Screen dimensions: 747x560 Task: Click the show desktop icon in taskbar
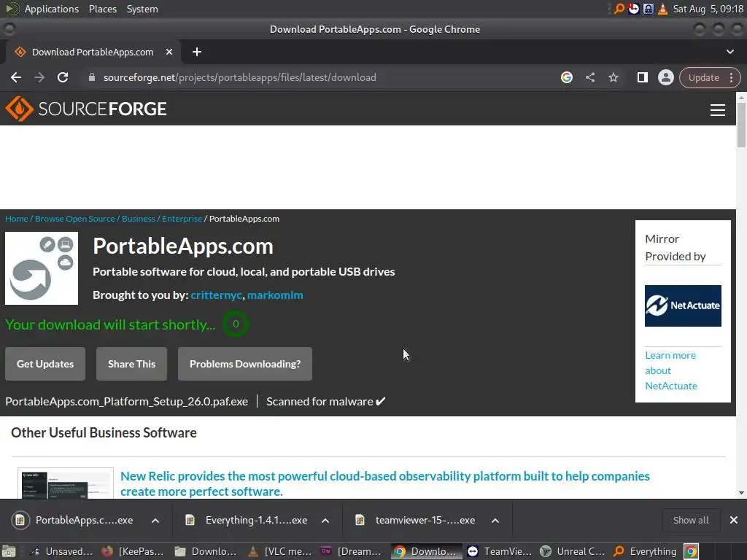(x=9, y=551)
